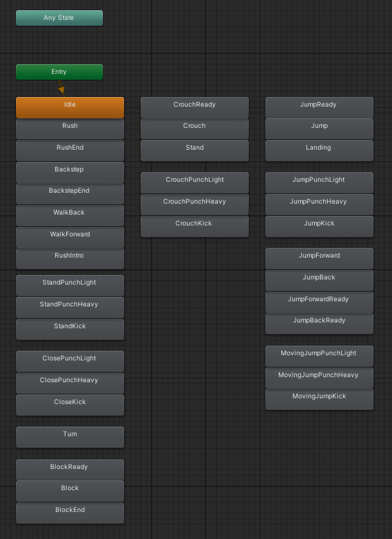
Task: Select the ClosePunchHeavy state node
Action: pos(69,383)
